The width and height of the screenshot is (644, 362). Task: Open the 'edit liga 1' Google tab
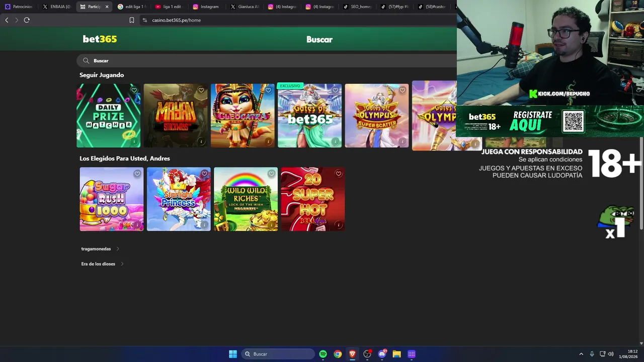coord(131,7)
